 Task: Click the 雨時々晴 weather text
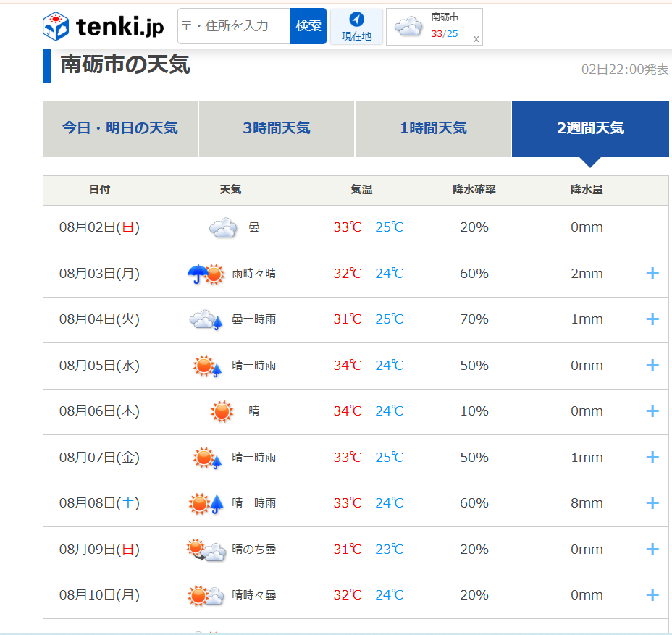pyautogui.click(x=253, y=274)
